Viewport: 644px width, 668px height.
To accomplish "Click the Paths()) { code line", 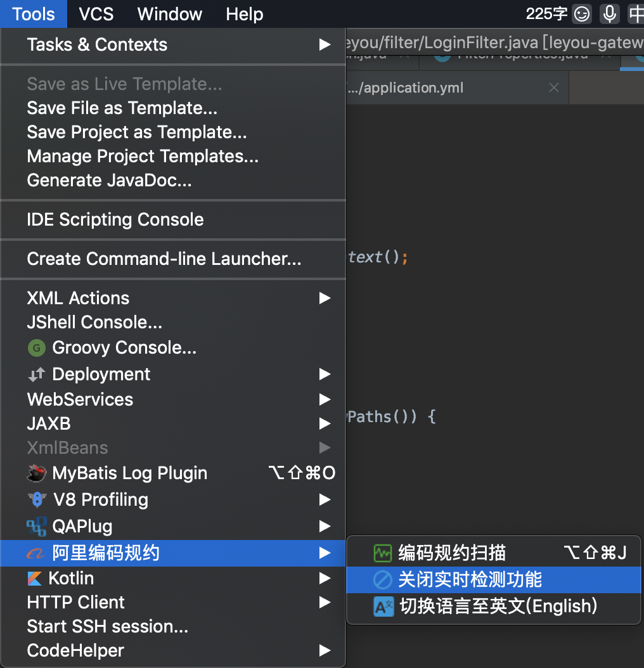I will coord(391,416).
